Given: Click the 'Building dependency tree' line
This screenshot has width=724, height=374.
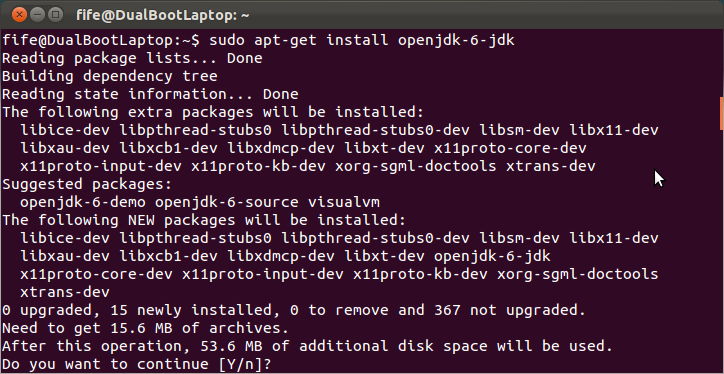Looking at the screenshot, I should (110, 77).
